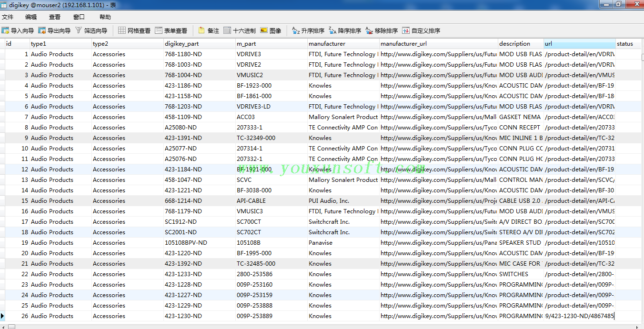
Task: Click the highlighted url column header
Action: tap(579, 43)
